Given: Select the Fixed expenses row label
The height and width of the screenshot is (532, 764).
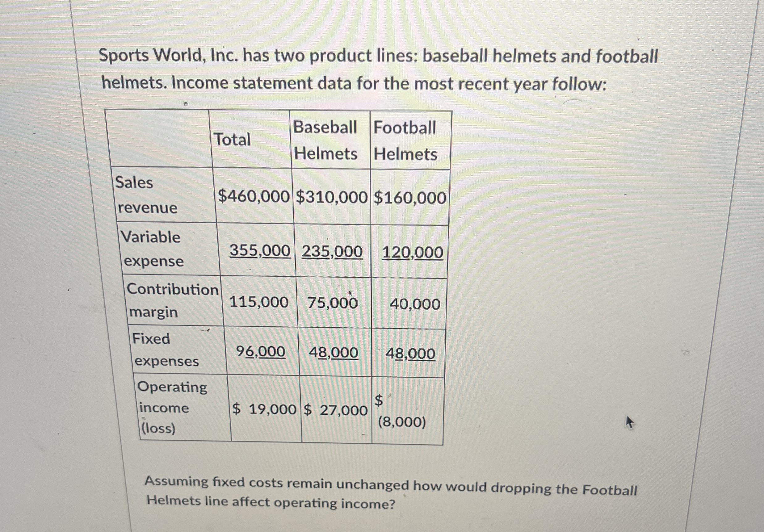Looking at the screenshot, I should click(166, 350).
